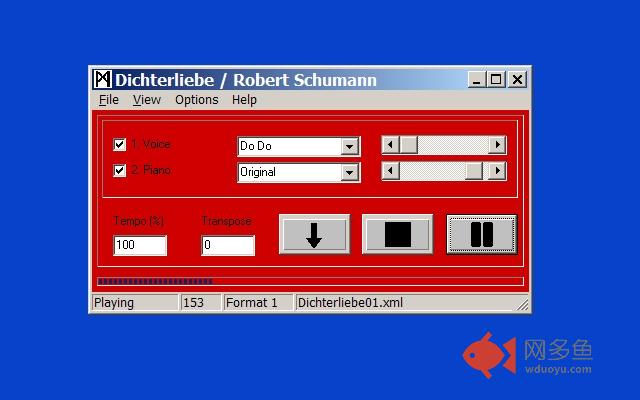Image resolution: width=640 pixels, height=400 pixels.
Task: Pause playback with the pause button
Action: 482,234
